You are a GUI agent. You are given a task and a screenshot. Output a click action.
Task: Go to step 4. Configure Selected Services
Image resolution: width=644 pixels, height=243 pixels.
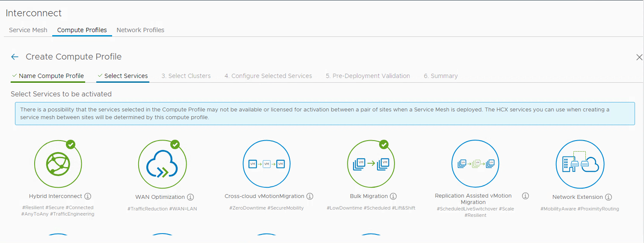click(268, 76)
